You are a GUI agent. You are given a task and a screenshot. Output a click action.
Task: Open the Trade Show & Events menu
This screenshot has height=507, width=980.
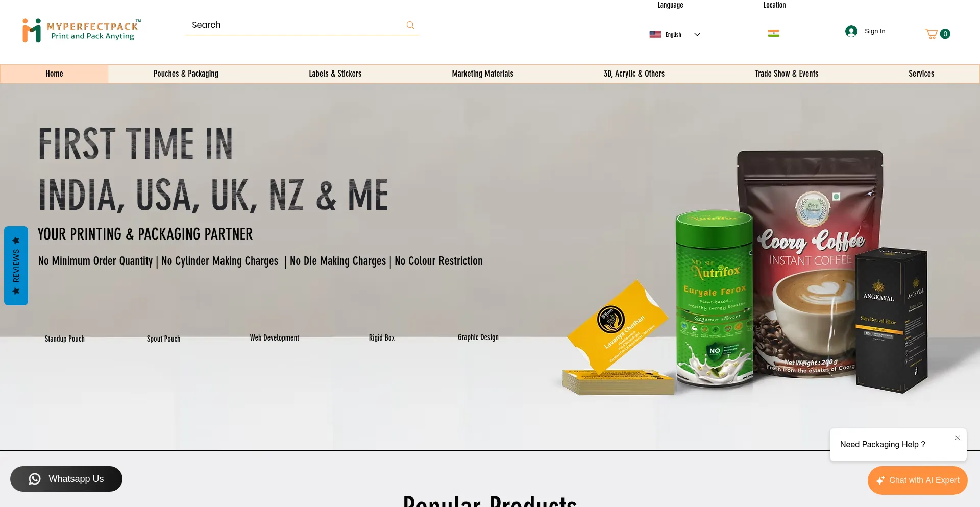point(787,74)
